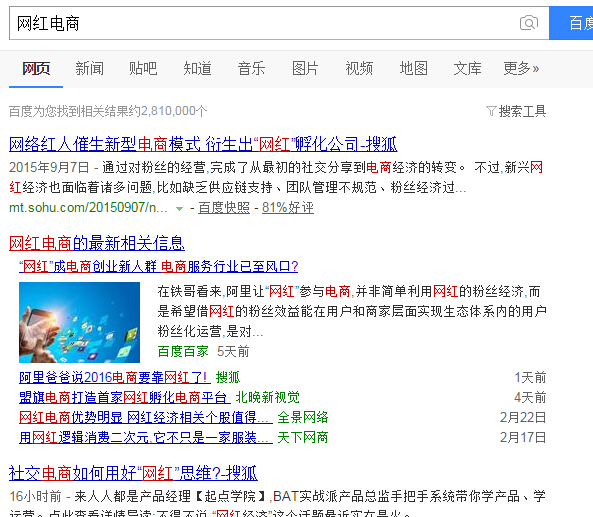Click the mt.sohu.com/20150907 green URL
The width and height of the screenshot is (593, 517).
tap(88, 208)
